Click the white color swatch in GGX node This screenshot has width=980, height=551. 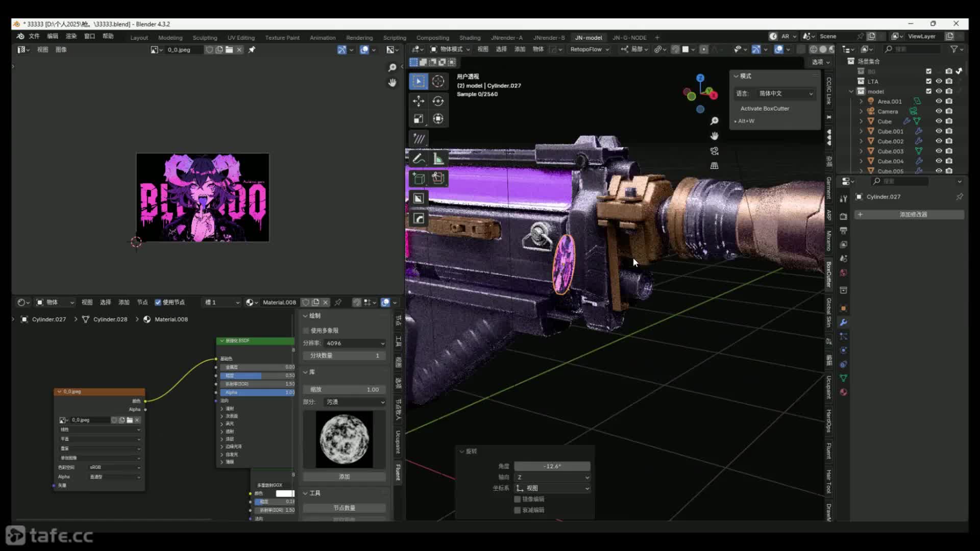click(x=285, y=493)
